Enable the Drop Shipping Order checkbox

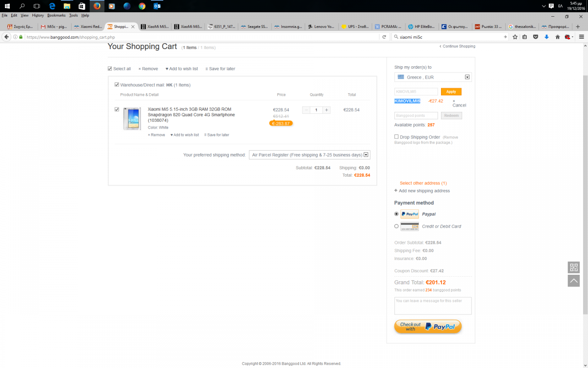pyautogui.click(x=396, y=137)
